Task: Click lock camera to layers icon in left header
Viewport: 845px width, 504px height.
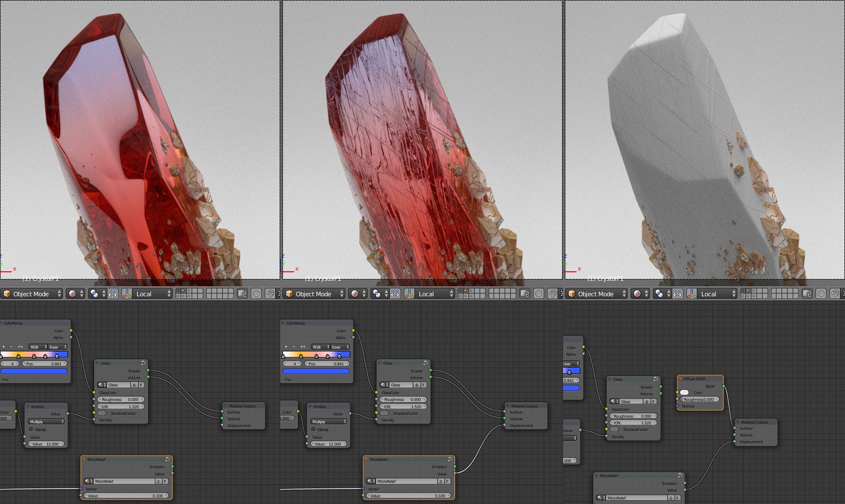Action: click(x=242, y=293)
